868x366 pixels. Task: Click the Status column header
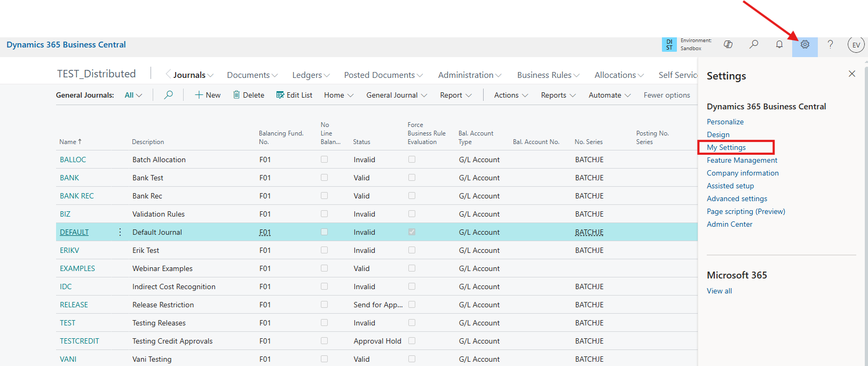(x=361, y=142)
